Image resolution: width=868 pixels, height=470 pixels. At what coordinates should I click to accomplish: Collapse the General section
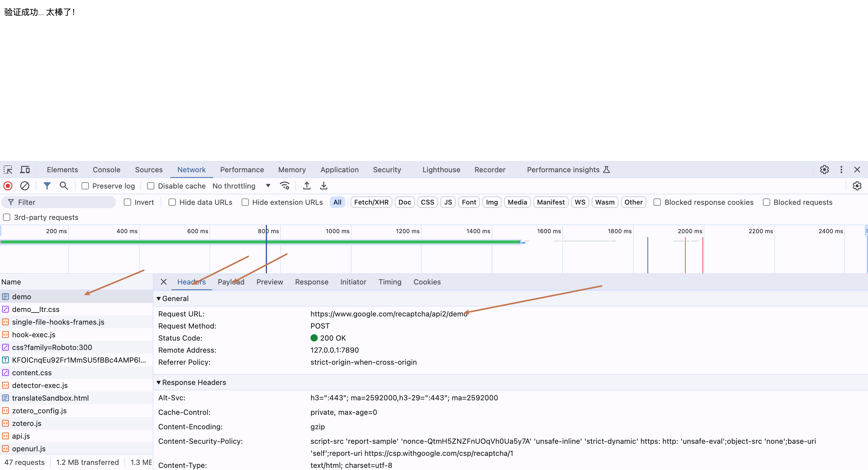(x=159, y=299)
